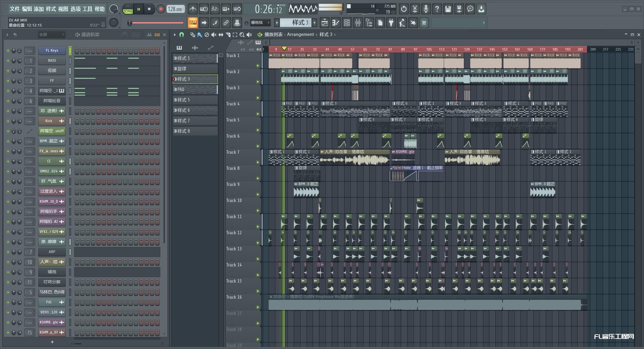644x349 pixels.
Task: Open the 工具 menu
Action: [87, 9]
